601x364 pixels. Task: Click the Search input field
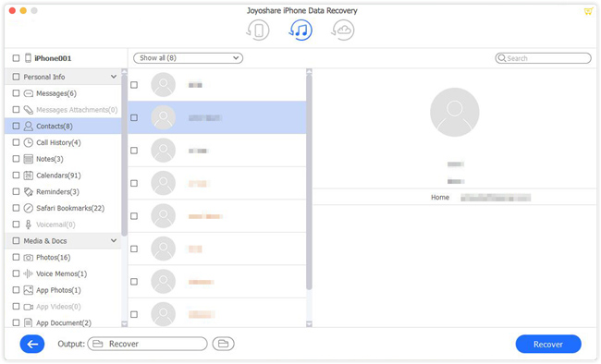point(543,58)
